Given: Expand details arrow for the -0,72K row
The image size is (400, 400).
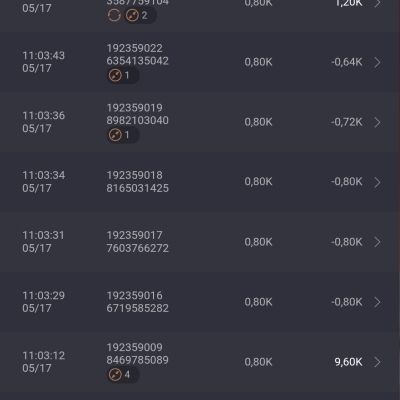Looking at the screenshot, I should [377, 122].
